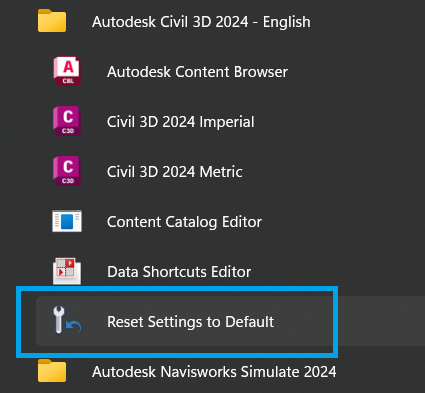This screenshot has width=425, height=393.
Task: Open Content Catalog Editor
Action: (184, 222)
